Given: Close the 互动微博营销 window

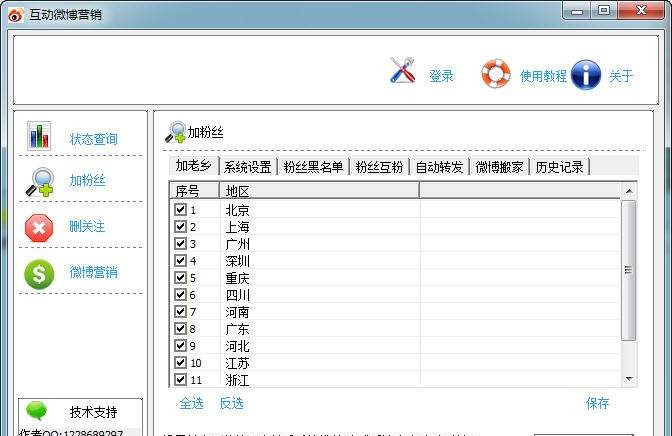Looking at the screenshot, I should coord(641,11).
